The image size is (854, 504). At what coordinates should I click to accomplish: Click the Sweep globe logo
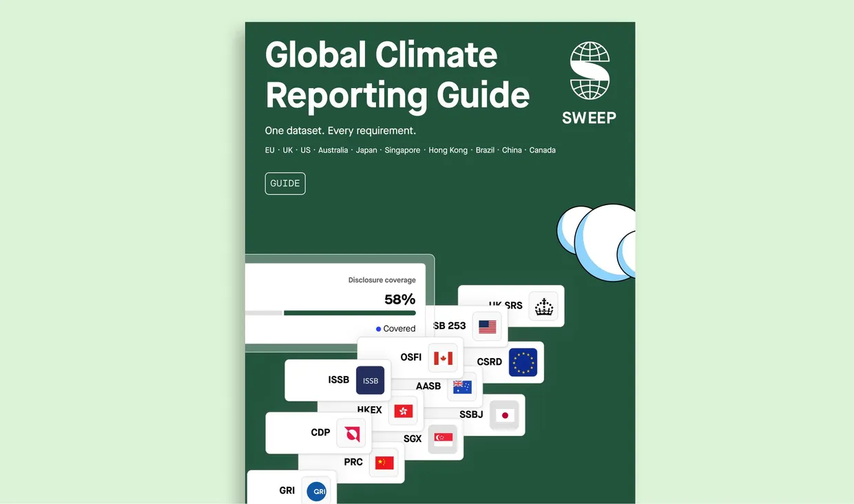tap(590, 71)
